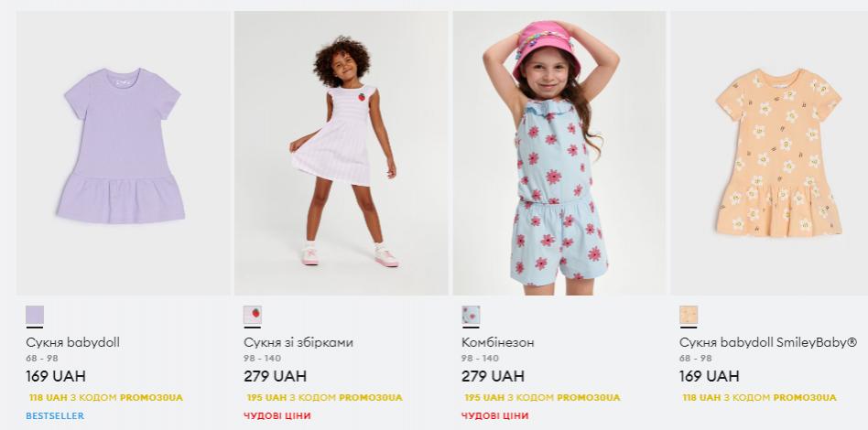The image size is (868, 430).
Task: Open Сукня babydoll SmileyBaby® product link
Action: [x=768, y=342]
